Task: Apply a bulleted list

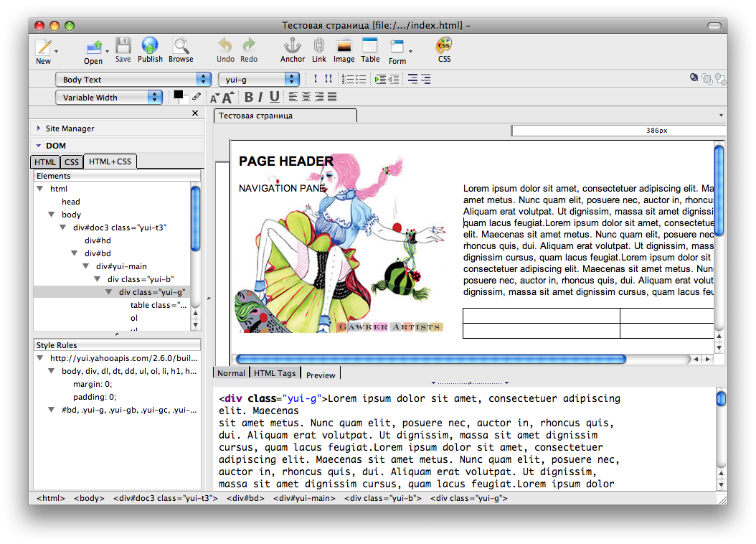Action: pyautogui.click(x=360, y=79)
